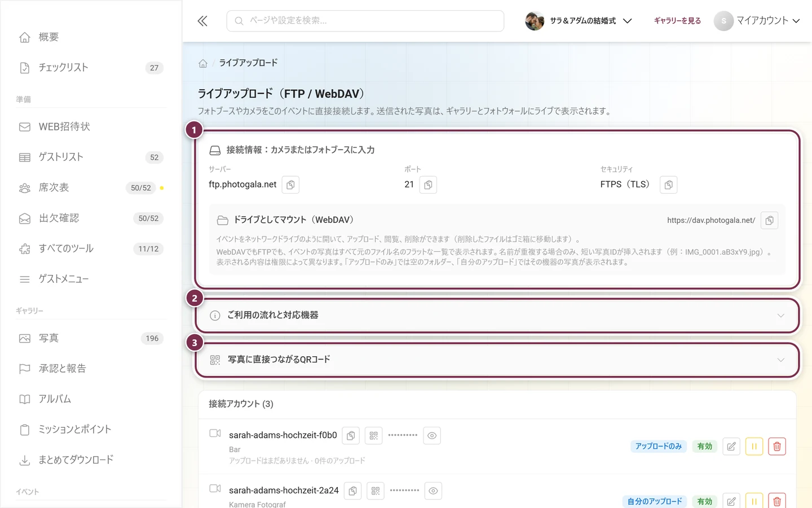Collapse the sidebar with the double-chevron icon
The height and width of the screenshot is (508, 812).
202,21
